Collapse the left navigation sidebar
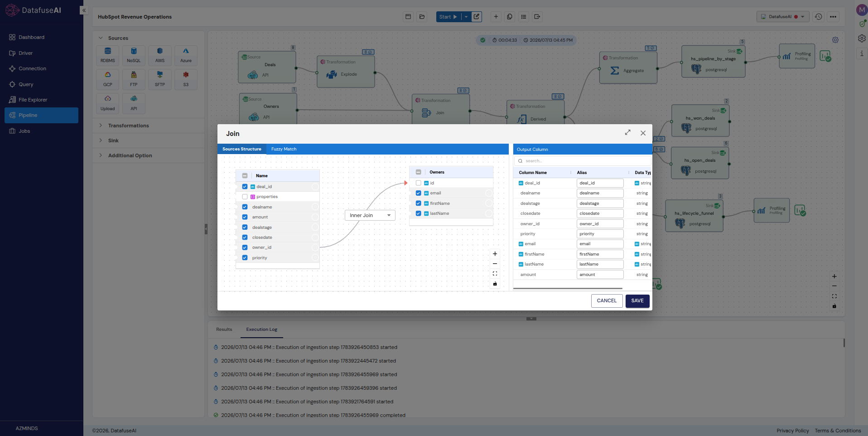Viewport: 868px width, 436px height. [84, 10]
